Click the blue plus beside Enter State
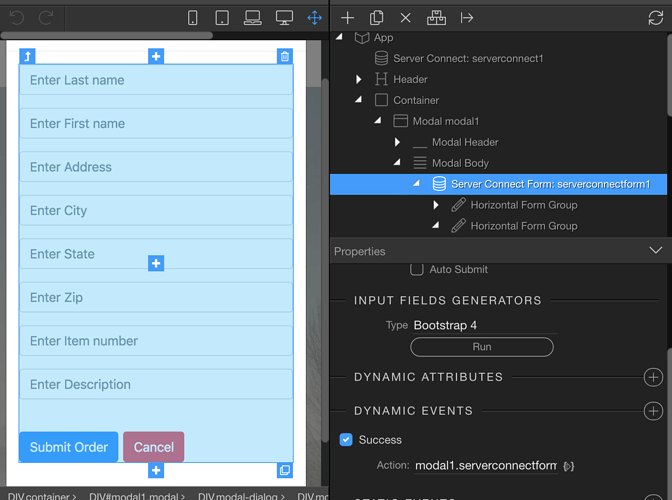This screenshot has width=672, height=500. coord(156,263)
